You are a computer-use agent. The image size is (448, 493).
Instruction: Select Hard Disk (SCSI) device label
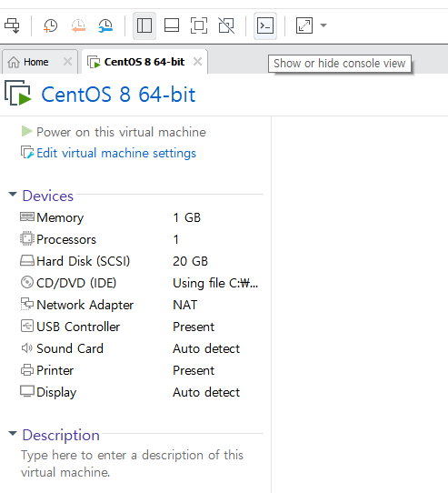pos(84,261)
